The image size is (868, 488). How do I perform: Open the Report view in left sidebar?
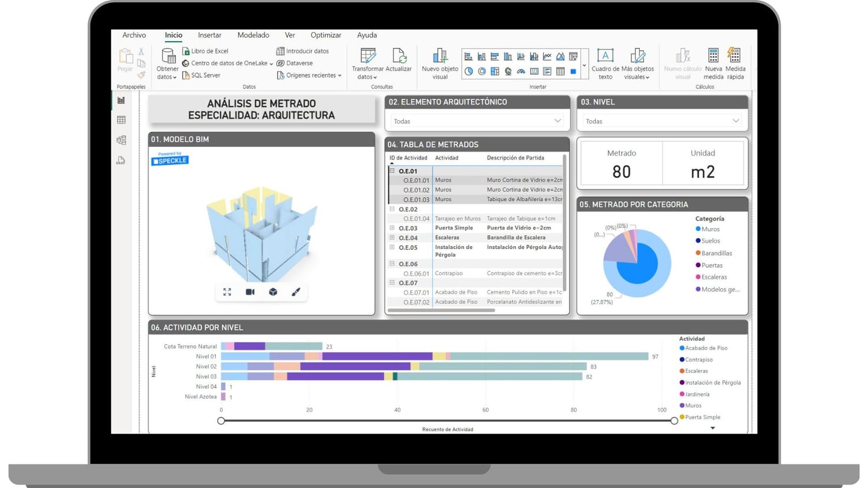(121, 100)
